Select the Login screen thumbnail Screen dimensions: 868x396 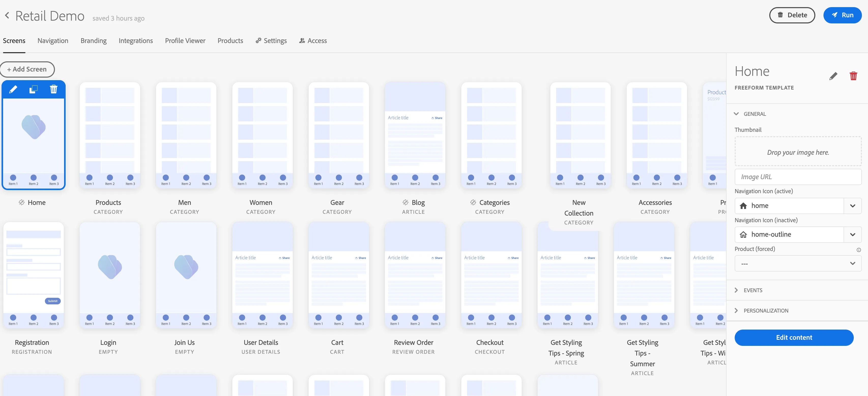point(109,275)
